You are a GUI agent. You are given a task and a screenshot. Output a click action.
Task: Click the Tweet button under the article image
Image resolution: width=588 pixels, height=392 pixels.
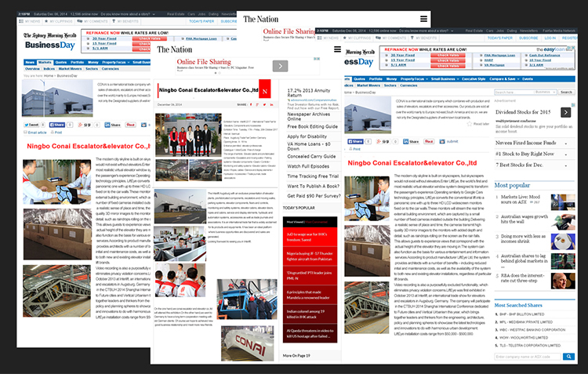tap(31, 125)
